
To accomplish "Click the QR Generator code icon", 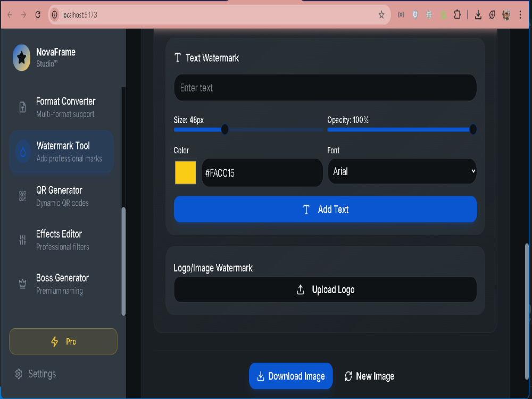I will pyautogui.click(x=22, y=196).
